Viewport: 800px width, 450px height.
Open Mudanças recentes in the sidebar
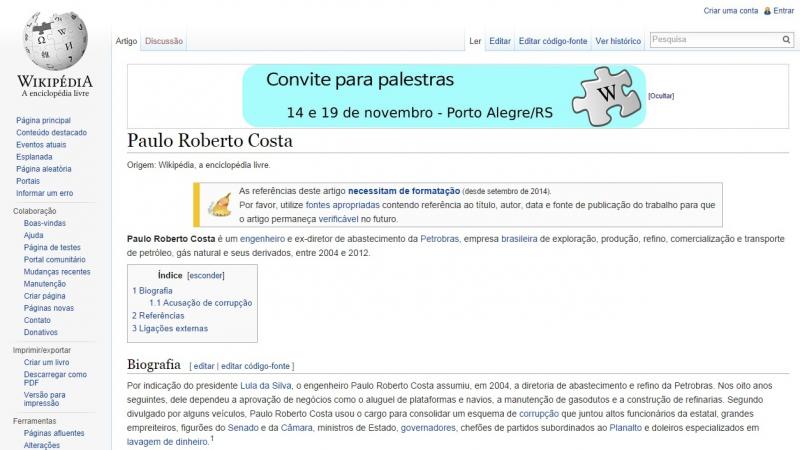[x=57, y=272]
